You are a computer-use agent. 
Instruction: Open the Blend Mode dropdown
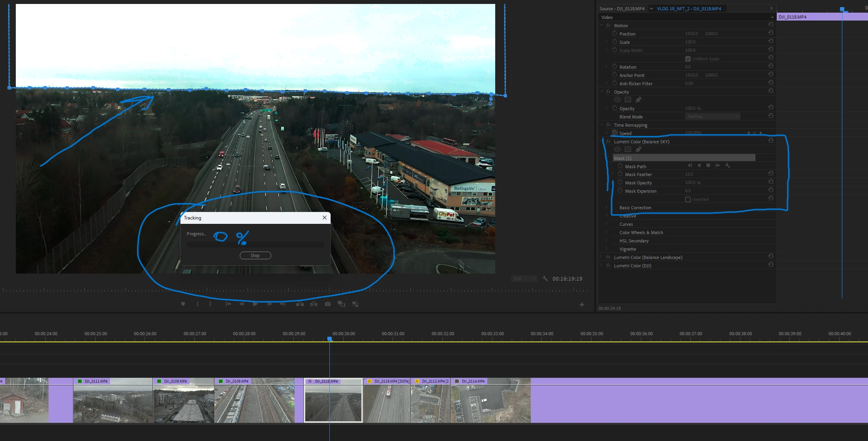click(712, 116)
